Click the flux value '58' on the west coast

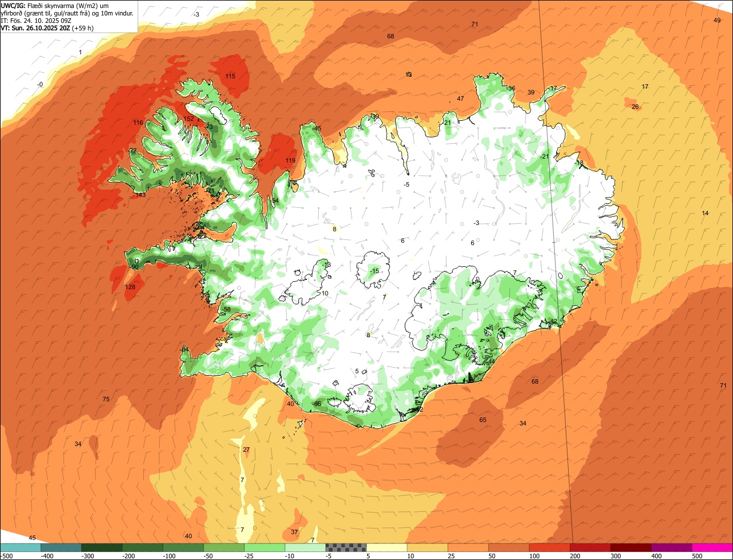pyautogui.click(x=227, y=309)
